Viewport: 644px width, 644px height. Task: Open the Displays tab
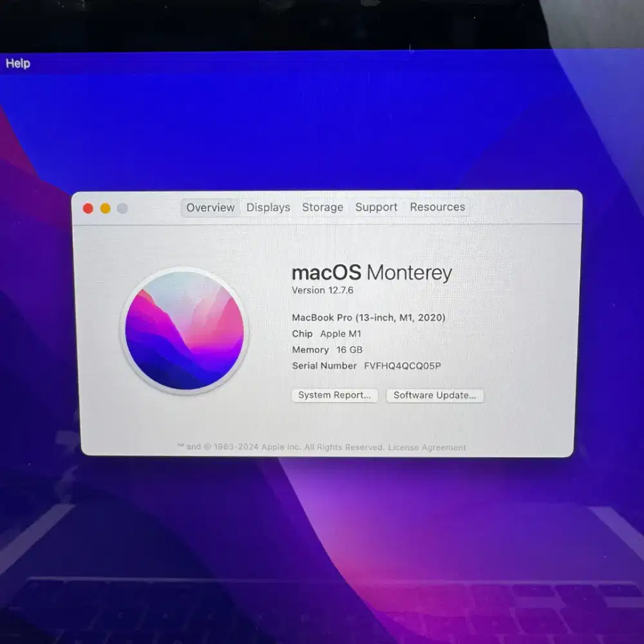tap(268, 207)
